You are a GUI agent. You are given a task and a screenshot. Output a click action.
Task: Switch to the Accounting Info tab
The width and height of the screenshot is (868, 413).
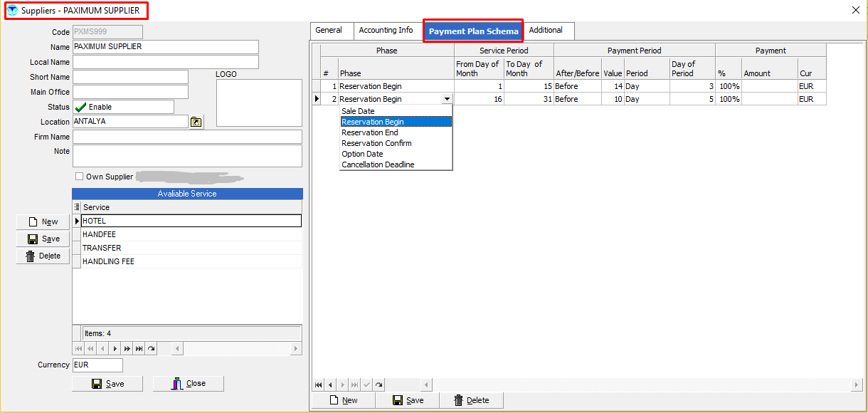(x=386, y=31)
